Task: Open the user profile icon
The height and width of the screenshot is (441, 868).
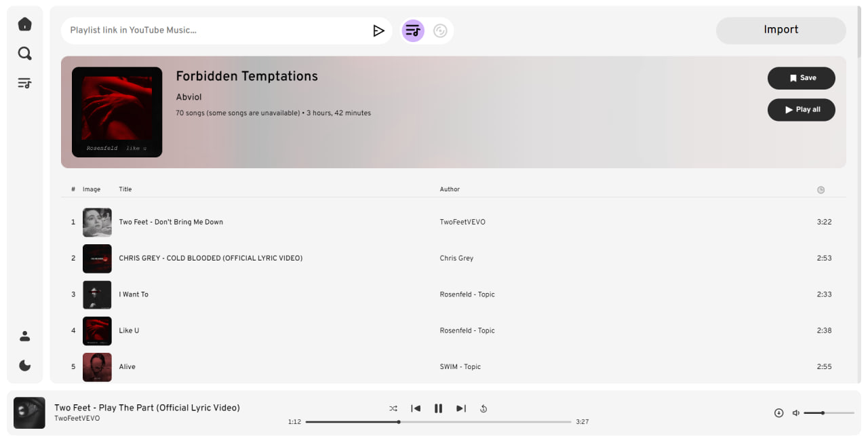Action: (25, 336)
